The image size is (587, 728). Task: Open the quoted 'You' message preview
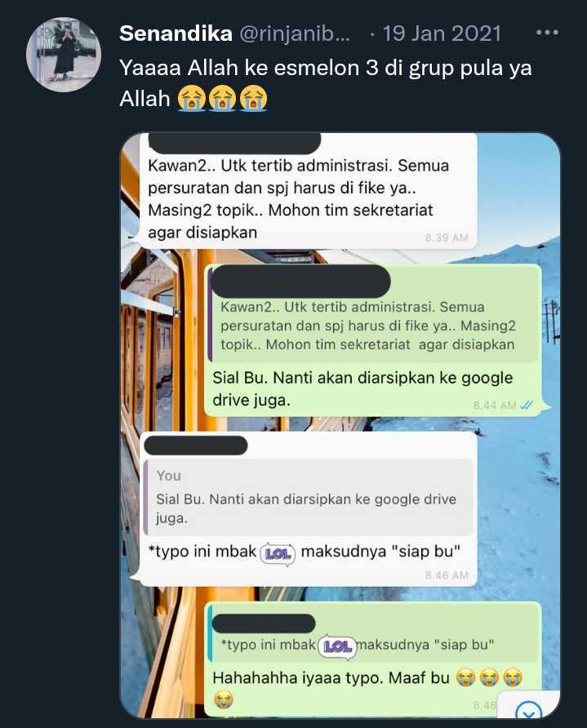tap(309, 497)
